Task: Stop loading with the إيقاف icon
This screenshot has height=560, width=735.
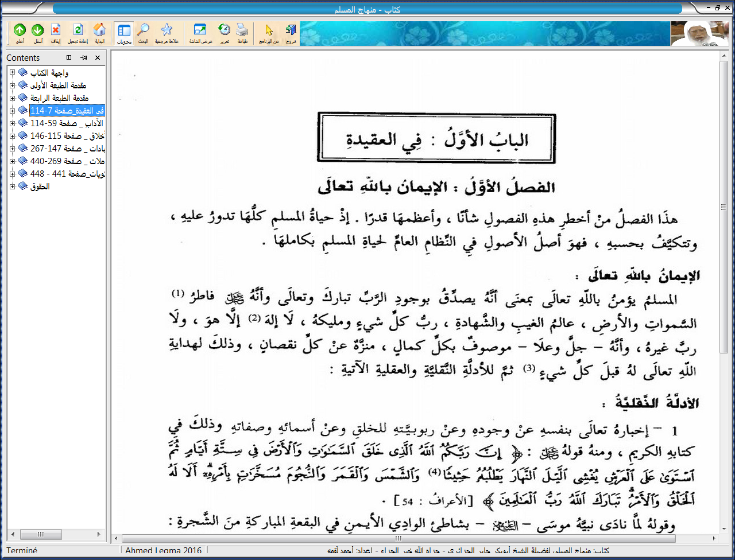Action: [55, 33]
